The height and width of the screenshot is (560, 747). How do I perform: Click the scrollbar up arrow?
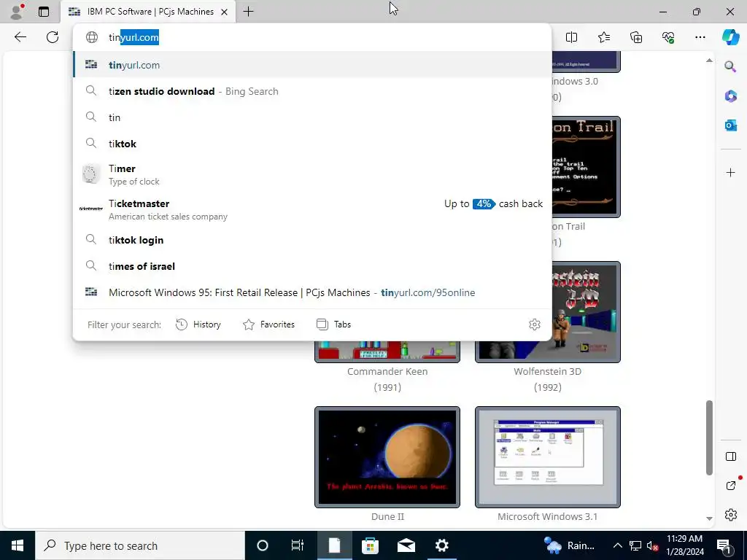coord(709,61)
